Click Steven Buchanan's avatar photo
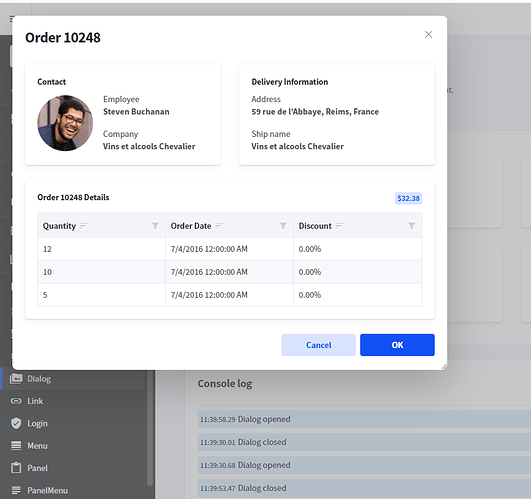This screenshot has height=499, width=531. click(x=65, y=123)
